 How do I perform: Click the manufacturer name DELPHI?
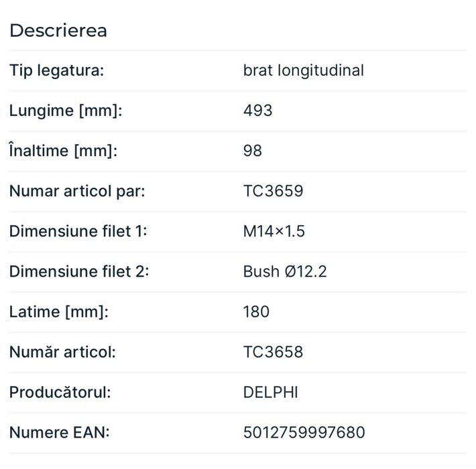(270, 393)
